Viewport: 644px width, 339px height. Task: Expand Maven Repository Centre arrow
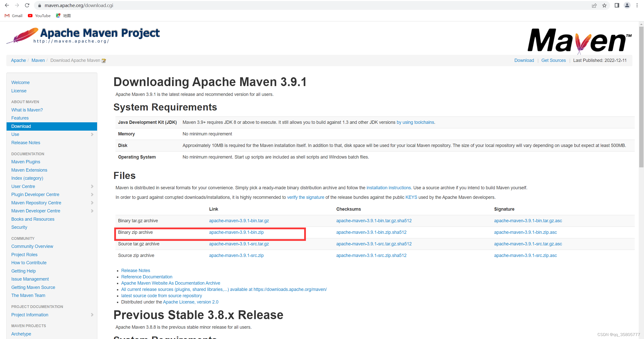tap(92, 203)
